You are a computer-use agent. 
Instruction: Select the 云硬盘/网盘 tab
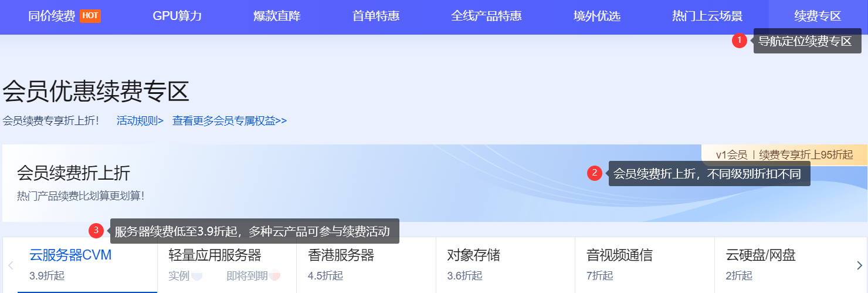coord(784,264)
